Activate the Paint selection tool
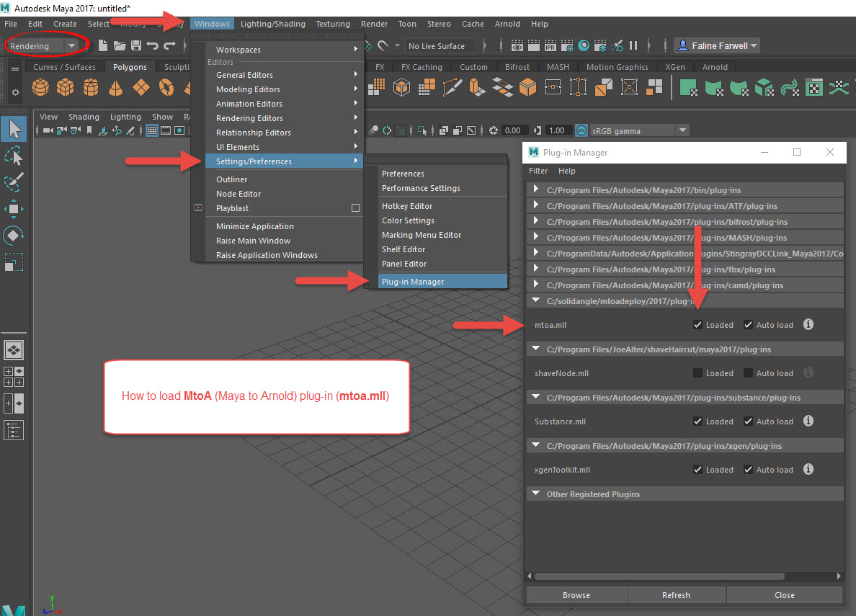 point(14,182)
